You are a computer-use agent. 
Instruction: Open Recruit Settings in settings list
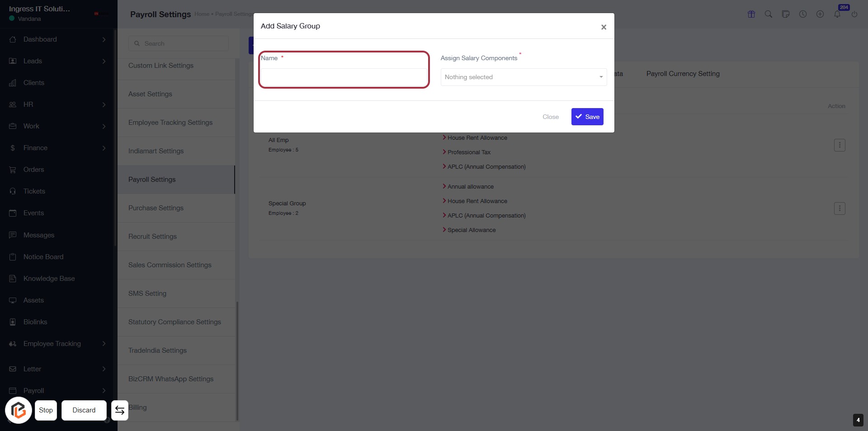point(152,237)
